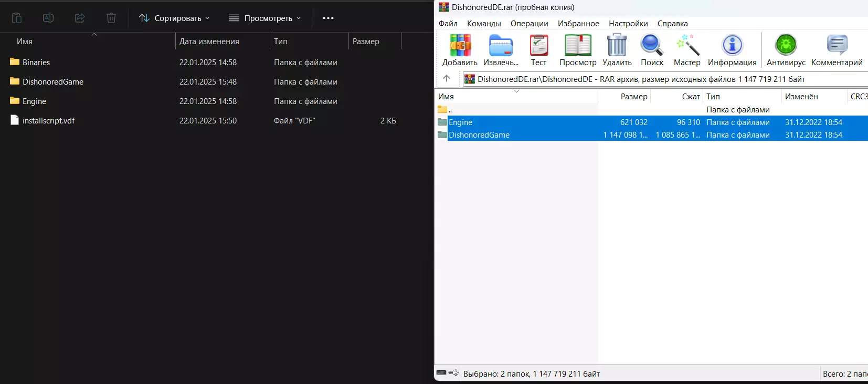Viewport: 868px width, 384px height.
Task: Open the Настройки menu in WinRAR
Action: (628, 24)
